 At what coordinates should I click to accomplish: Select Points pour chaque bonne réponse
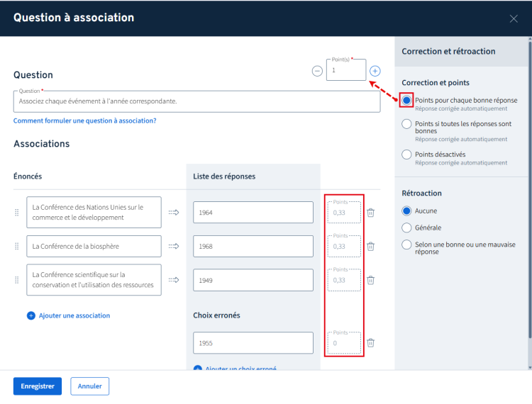pyautogui.click(x=406, y=101)
